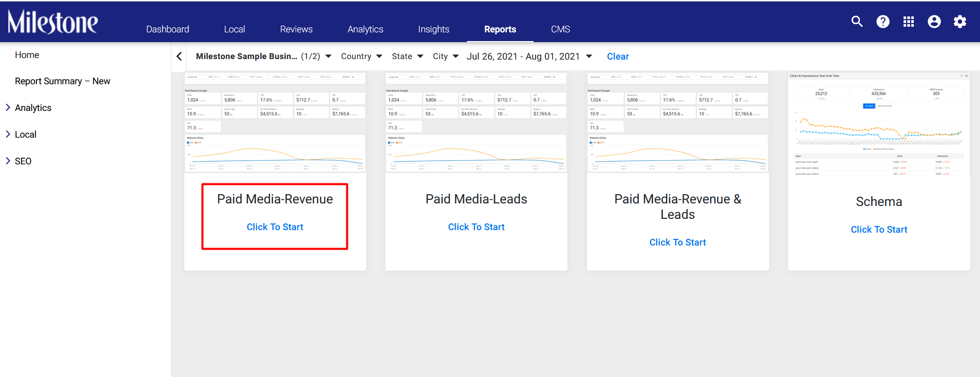Click the Milestone logo
Viewport: 980px width, 377px height.
coord(52,22)
